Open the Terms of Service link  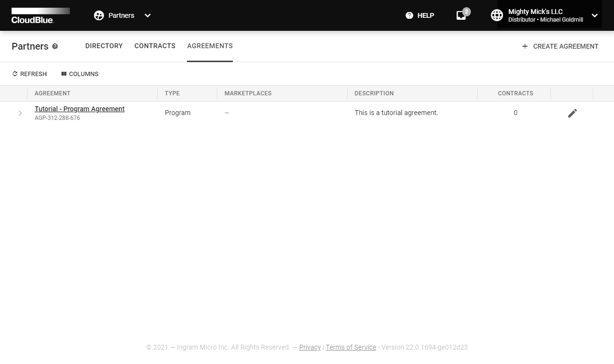(x=351, y=347)
